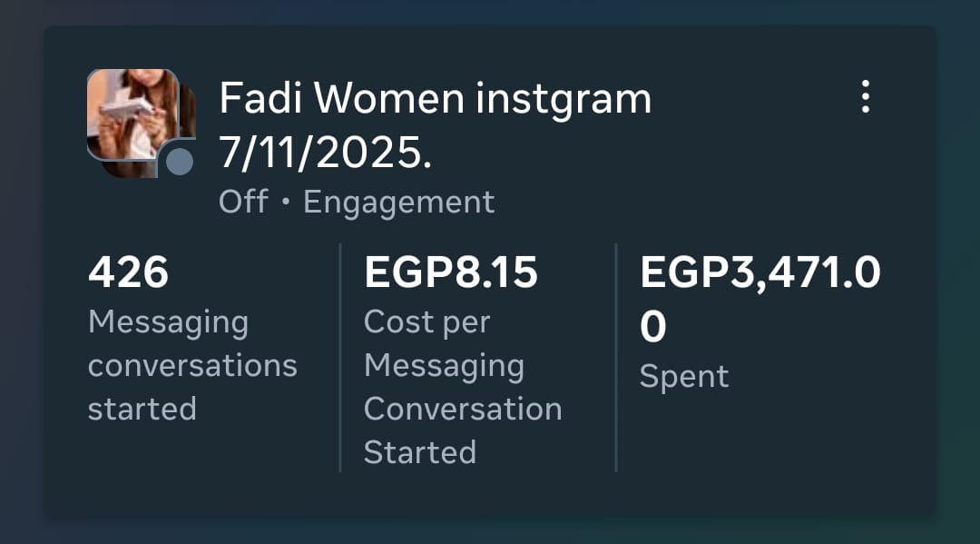Click the stacked thumbnail edge behind the photo

tap(189, 114)
